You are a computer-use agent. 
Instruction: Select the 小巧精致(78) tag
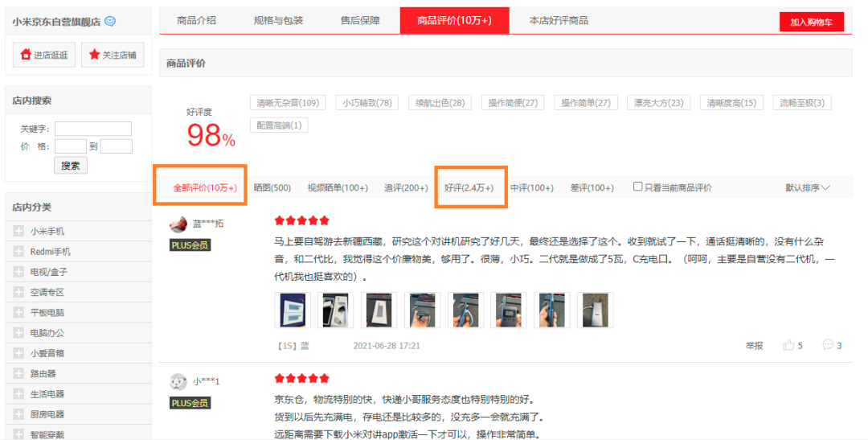[367, 102]
